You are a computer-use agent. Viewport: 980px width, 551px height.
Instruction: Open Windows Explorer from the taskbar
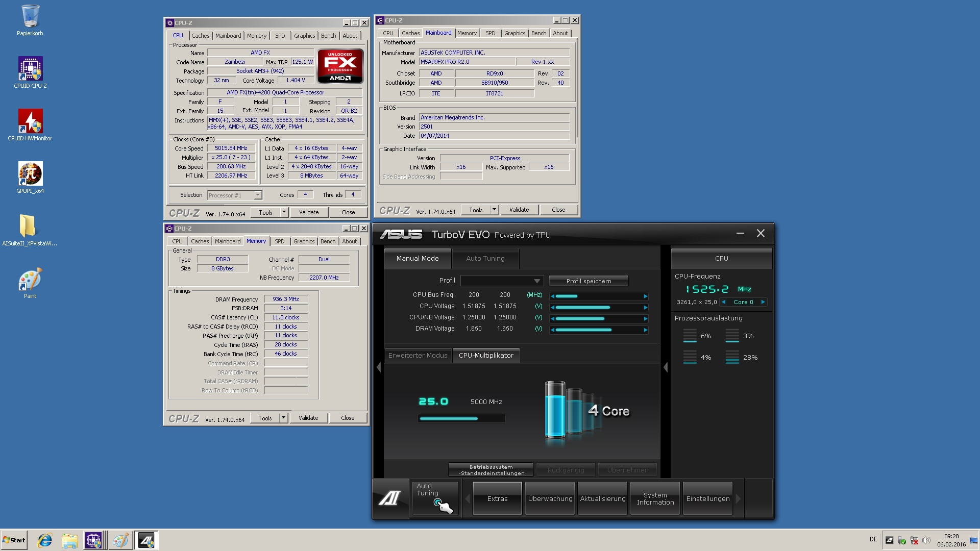[70, 540]
